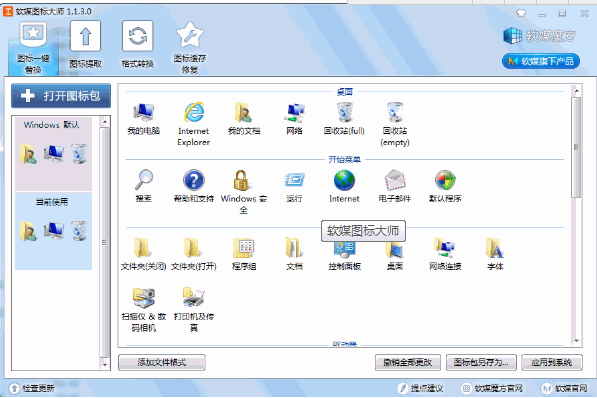Click the 桌面 folder icon
This screenshot has width=597, height=398.
[x=395, y=255]
